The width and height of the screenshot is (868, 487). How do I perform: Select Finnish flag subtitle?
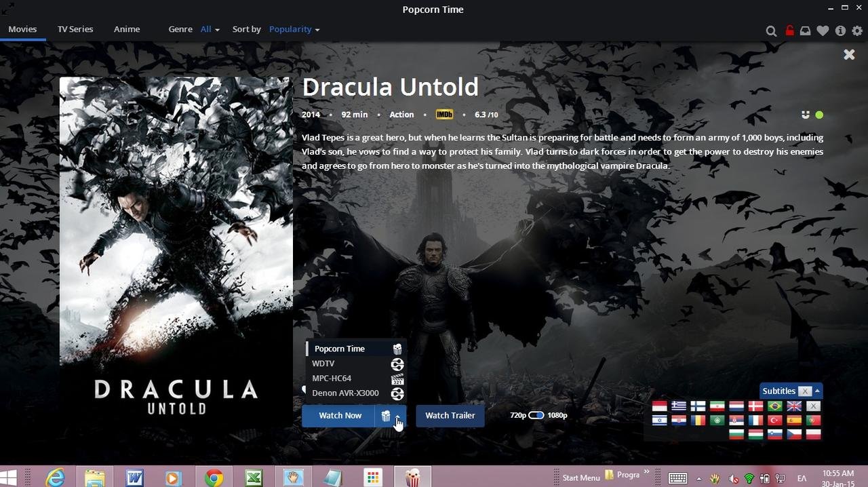point(698,406)
